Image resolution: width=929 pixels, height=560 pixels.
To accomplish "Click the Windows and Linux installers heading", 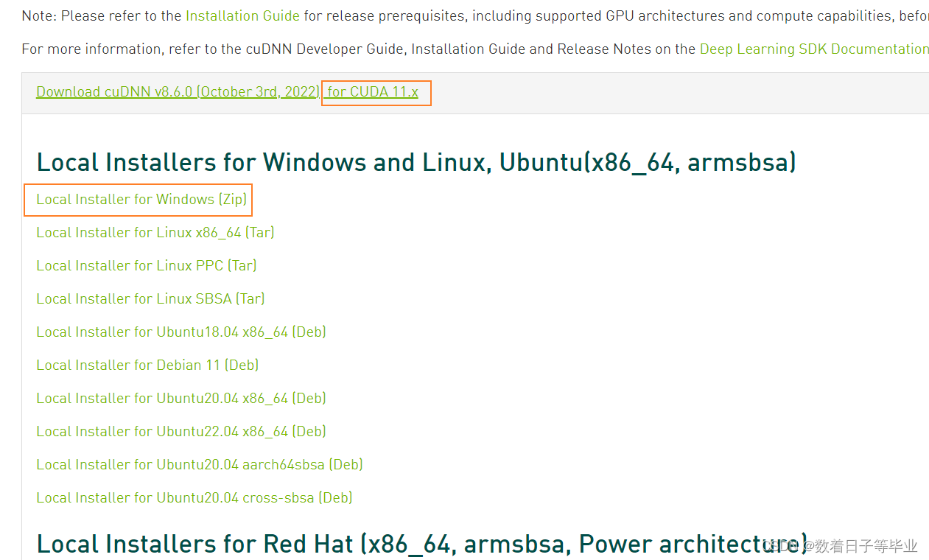I will 416,162.
